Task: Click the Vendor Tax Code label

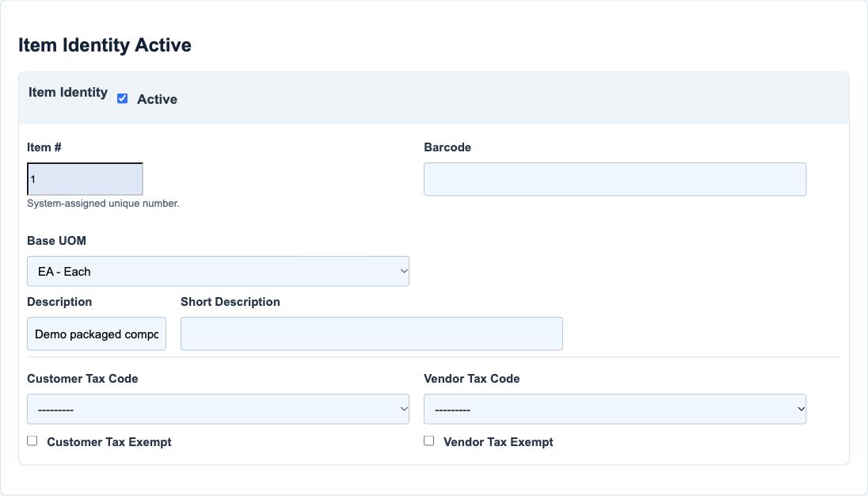Action: [x=472, y=379]
